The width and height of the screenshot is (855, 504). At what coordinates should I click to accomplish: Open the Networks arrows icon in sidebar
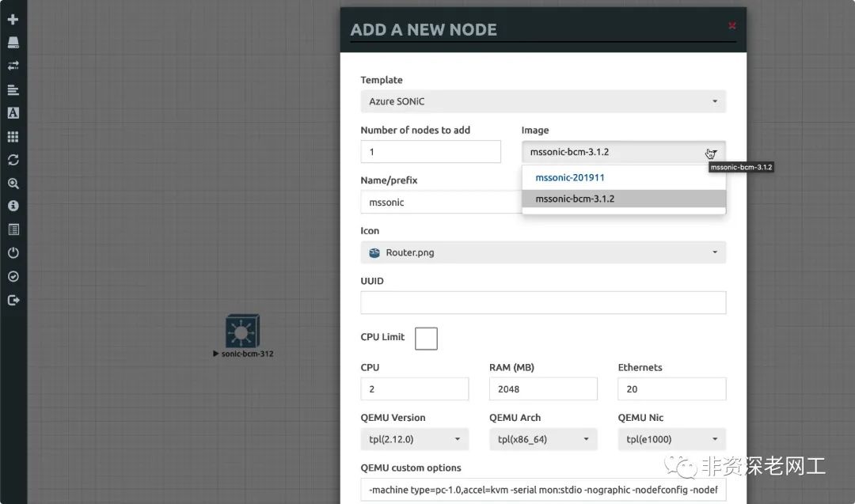13,66
